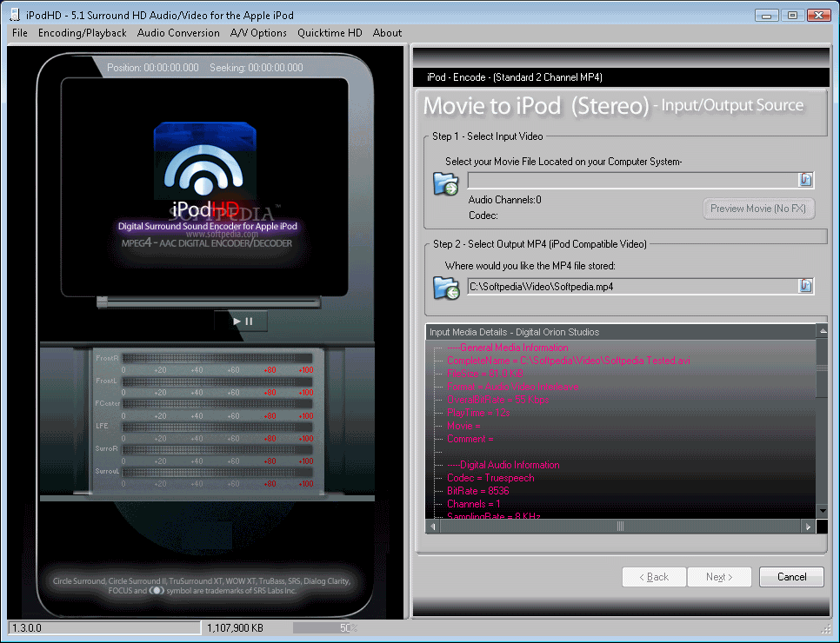The width and height of the screenshot is (840, 643).
Task: Click the 1.3.0.0 version status bar entry
Action: [x=104, y=628]
